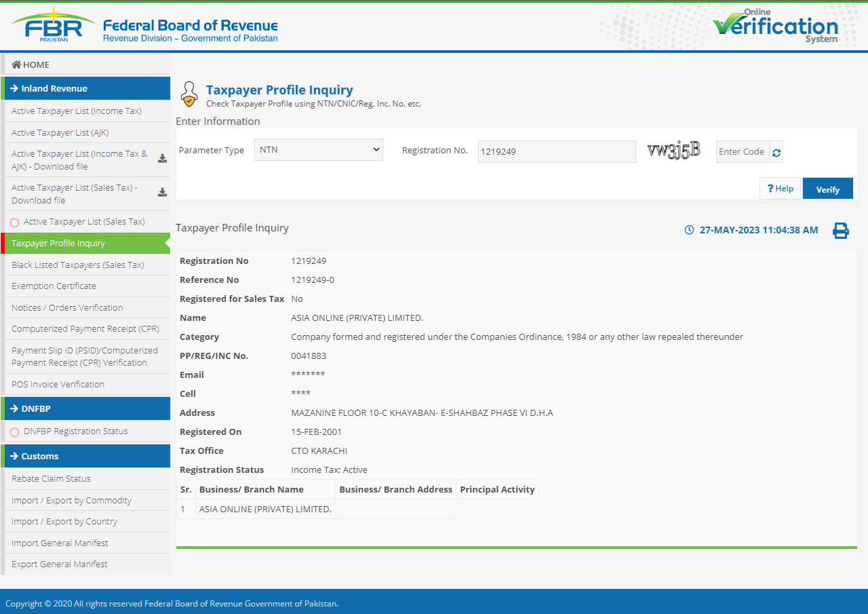Click the Enter Code input field
The width and height of the screenshot is (868, 614).
tap(742, 151)
